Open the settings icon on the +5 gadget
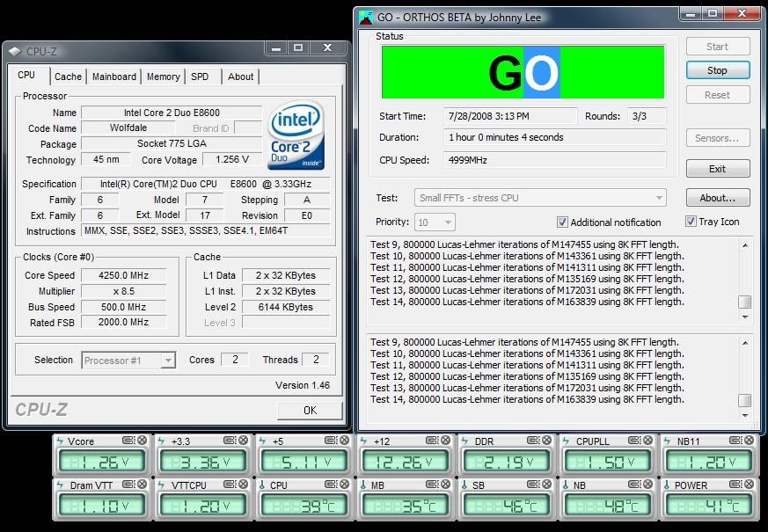Viewport: 768px width, 532px height. tap(331, 441)
